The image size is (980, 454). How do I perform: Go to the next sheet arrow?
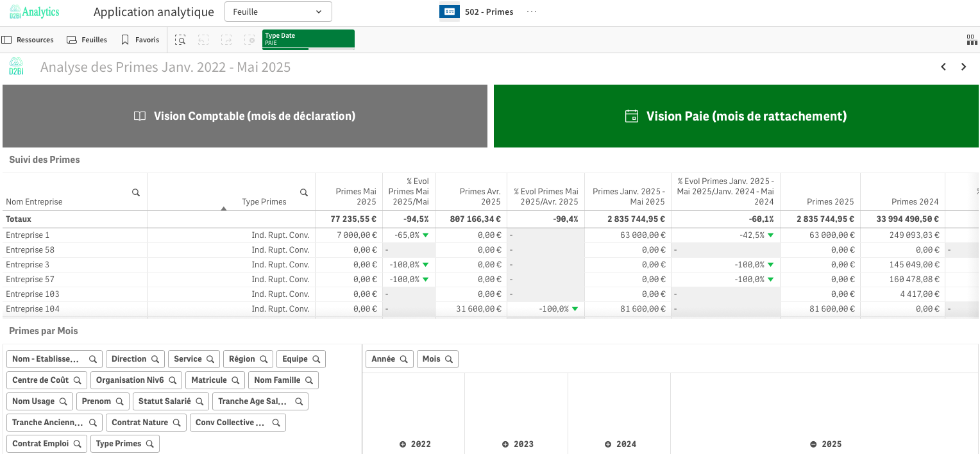click(963, 67)
